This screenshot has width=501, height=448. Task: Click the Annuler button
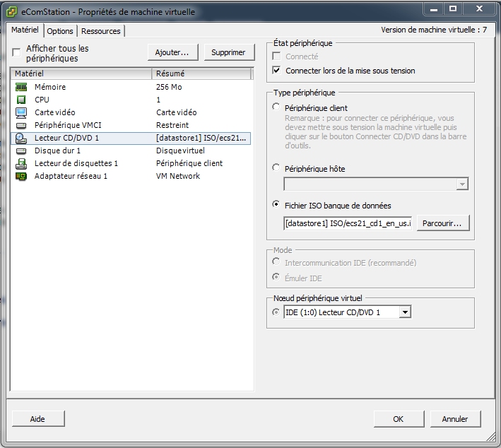point(455,419)
